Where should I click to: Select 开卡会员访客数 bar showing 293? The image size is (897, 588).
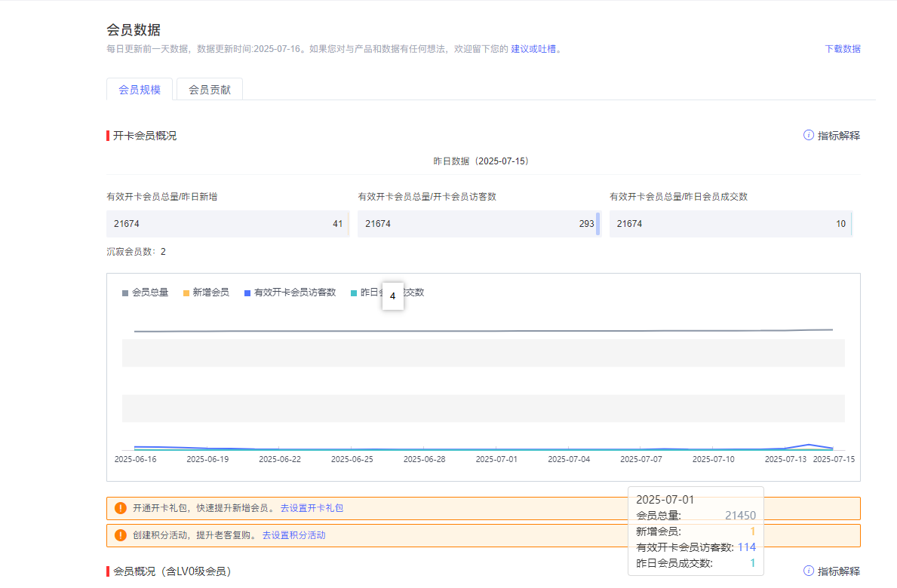pos(478,224)
